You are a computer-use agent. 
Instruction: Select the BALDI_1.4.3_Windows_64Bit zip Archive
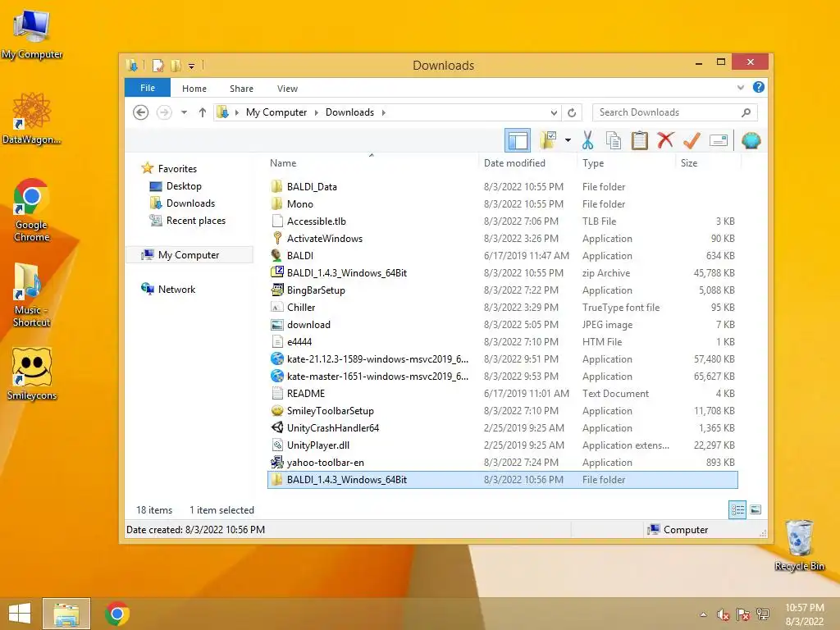pyautogui.click(x=503, y=272)
